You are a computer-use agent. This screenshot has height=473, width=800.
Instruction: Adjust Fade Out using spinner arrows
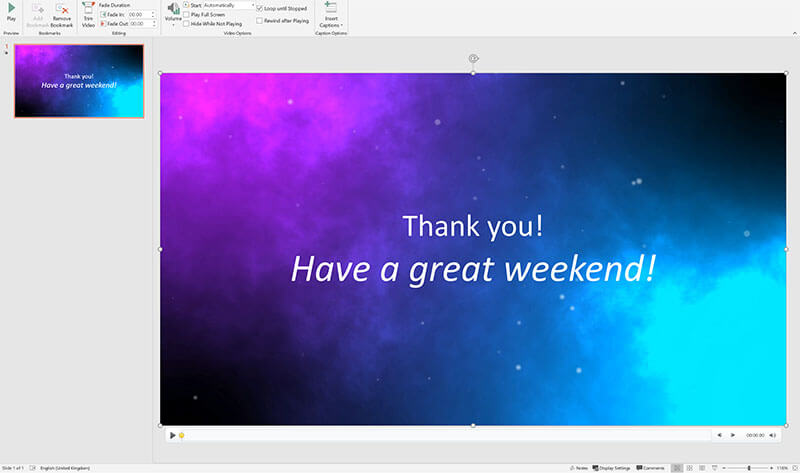click(154, 24)
